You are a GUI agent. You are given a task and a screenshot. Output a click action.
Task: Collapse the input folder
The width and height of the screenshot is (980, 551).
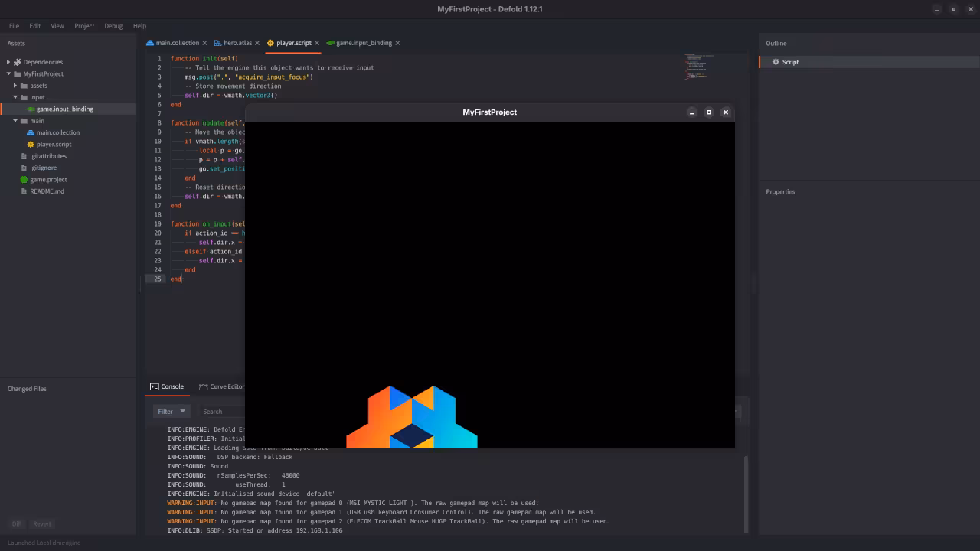[x=14, y=97]
